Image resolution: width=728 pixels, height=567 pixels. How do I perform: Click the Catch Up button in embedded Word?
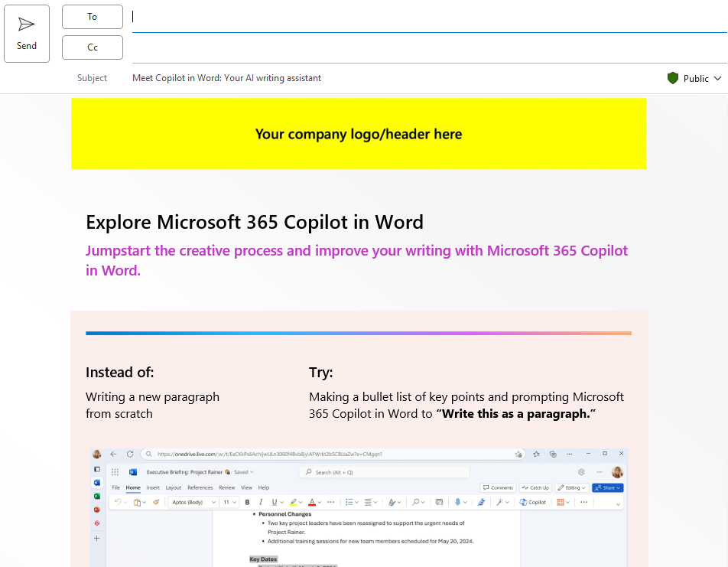[x=535, y=487]
